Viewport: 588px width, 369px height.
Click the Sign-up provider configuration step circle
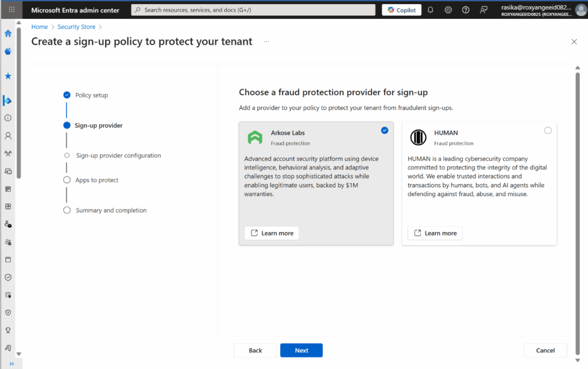pos(67,155)
